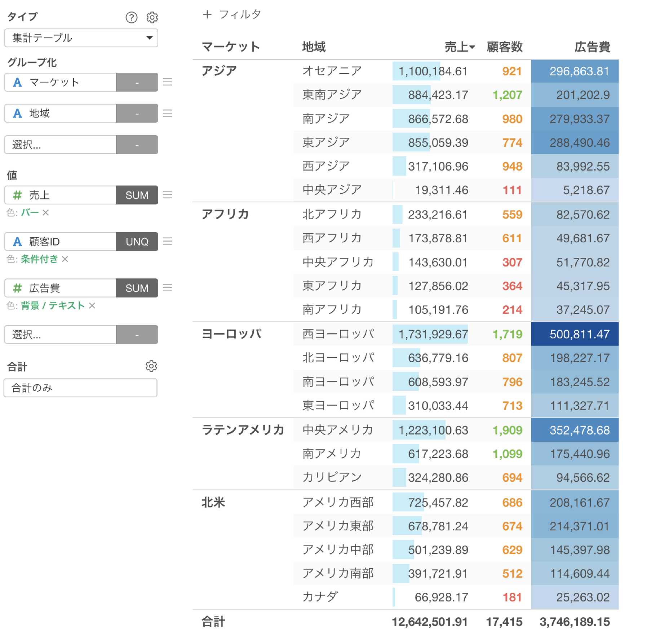Click the フィルタ add filter label

(240, 14)
